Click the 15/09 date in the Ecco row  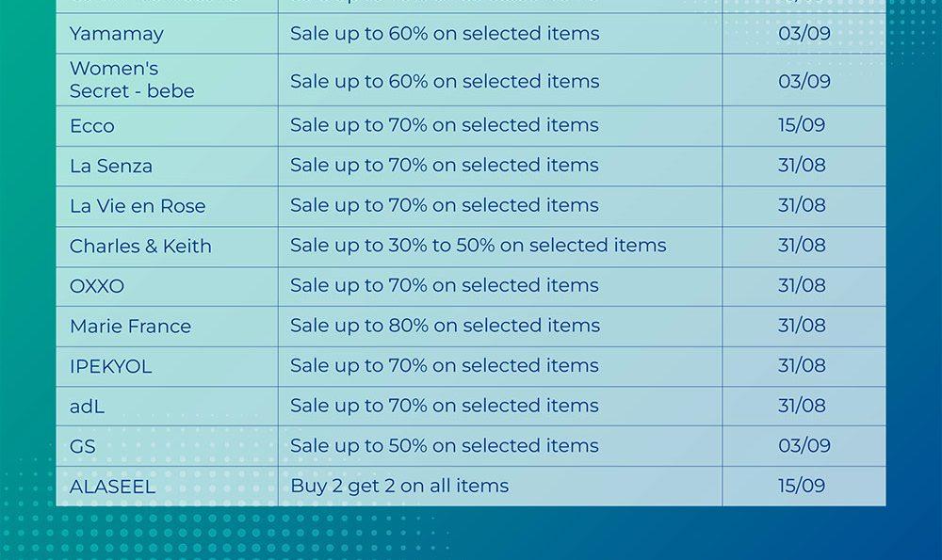click(x=802, y=125)
